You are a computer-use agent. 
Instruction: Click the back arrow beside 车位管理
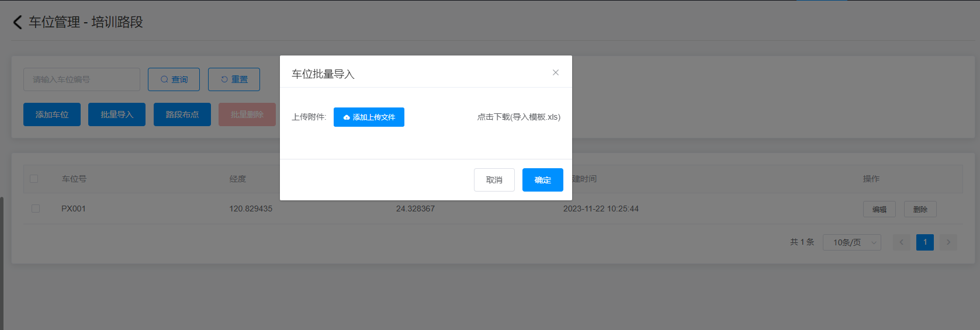point(18,22)
